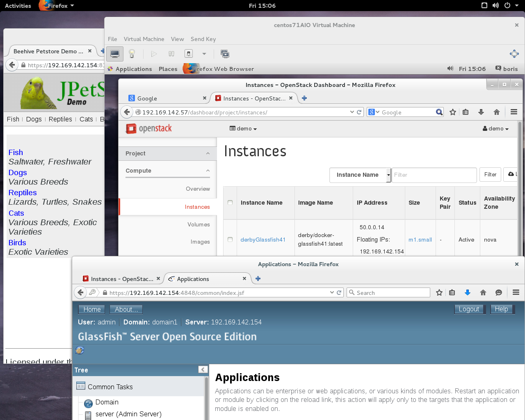Open demo project dropdown next to OpenStack logo

243,129
